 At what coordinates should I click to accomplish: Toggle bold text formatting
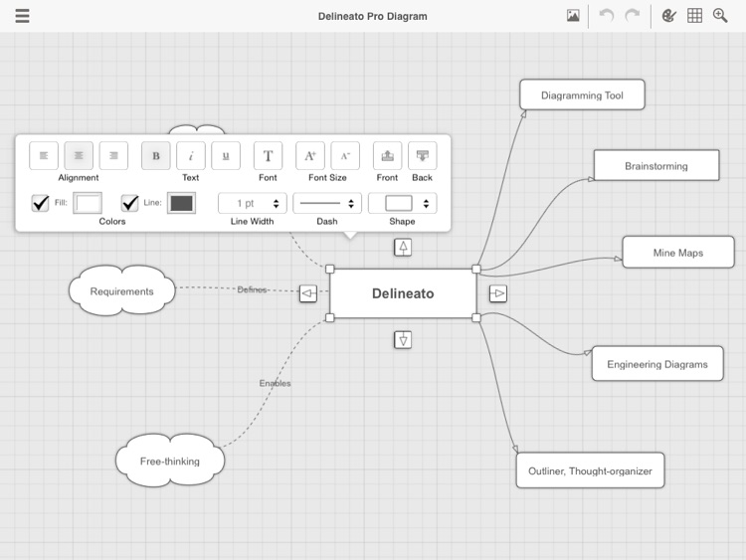(155, 155)
